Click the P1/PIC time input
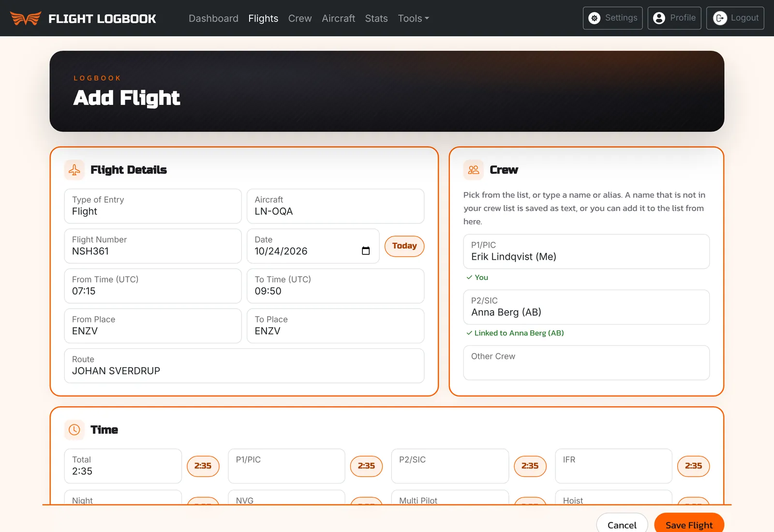Screen dimensions: 774x532 [x=286, y=466]
